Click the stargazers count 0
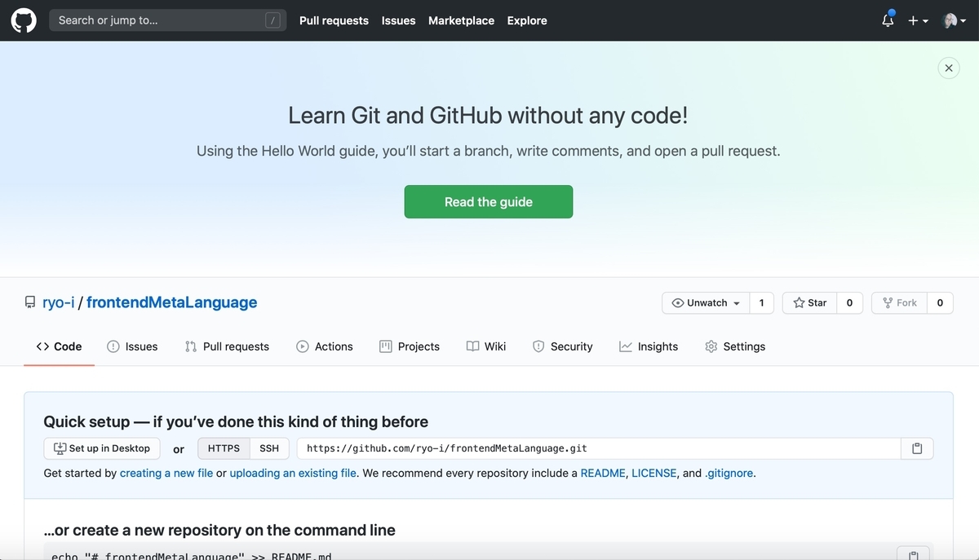Screen dimensions: 979x560 click(x=849, y=302)
